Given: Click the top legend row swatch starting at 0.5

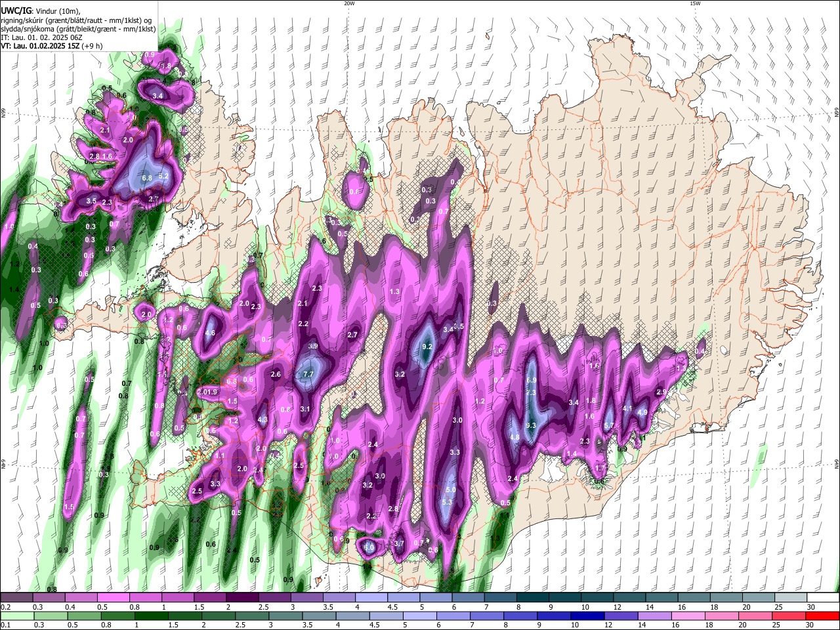Looking at the screenshot, I should (x=114, y=598).
